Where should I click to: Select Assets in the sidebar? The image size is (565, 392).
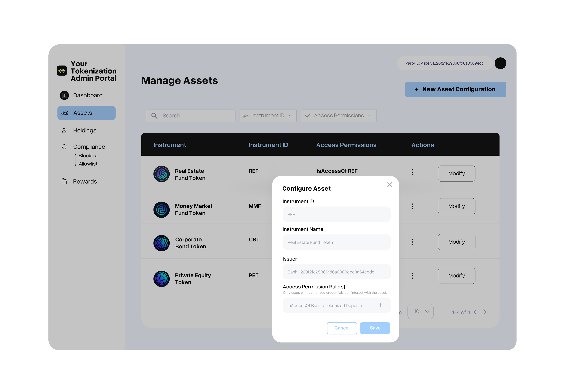click(x=86, y=113)
